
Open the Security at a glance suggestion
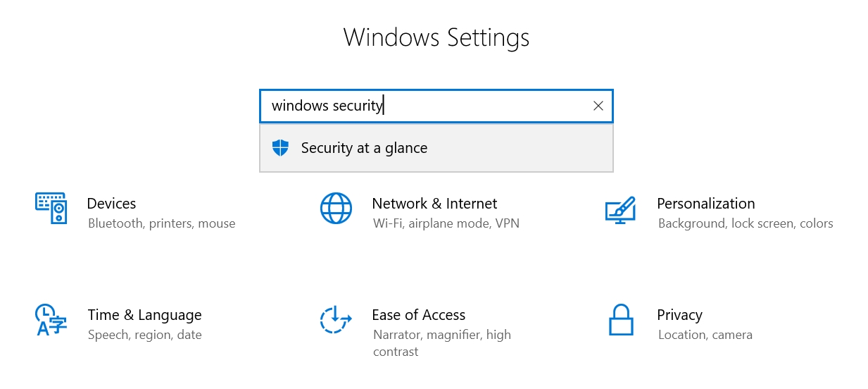click(364, 148)
